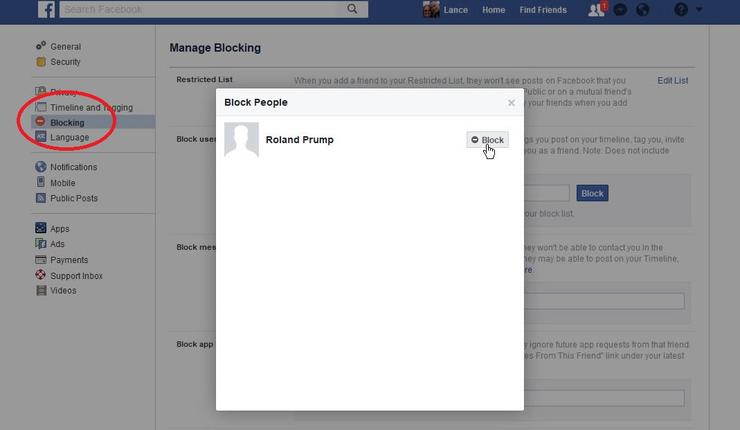The width and height of the screenshot is (740, 430).
Task: Click the blue Block button behind dialog
Action: click(x=592, y=193)
